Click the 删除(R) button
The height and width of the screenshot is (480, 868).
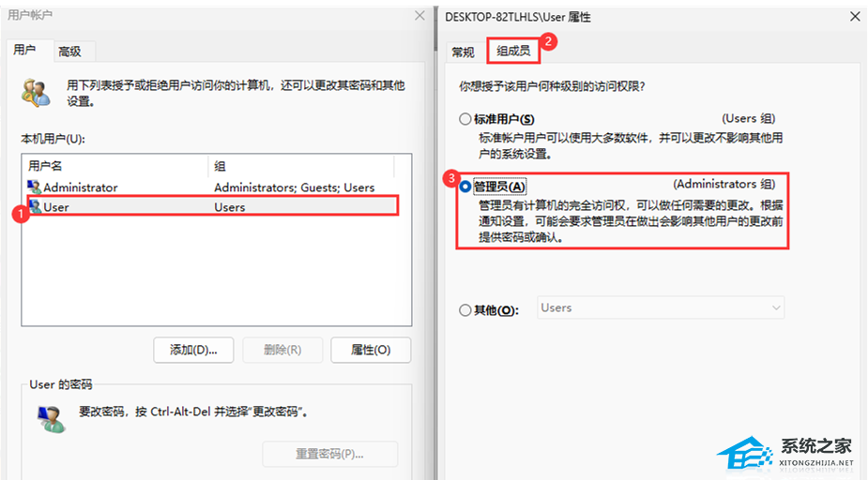click(x=282, y=350)
